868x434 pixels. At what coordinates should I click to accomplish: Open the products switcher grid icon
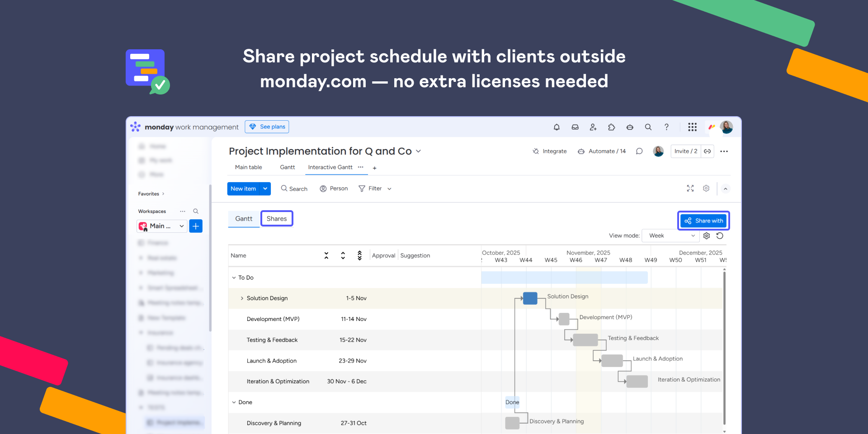point(692,127)
